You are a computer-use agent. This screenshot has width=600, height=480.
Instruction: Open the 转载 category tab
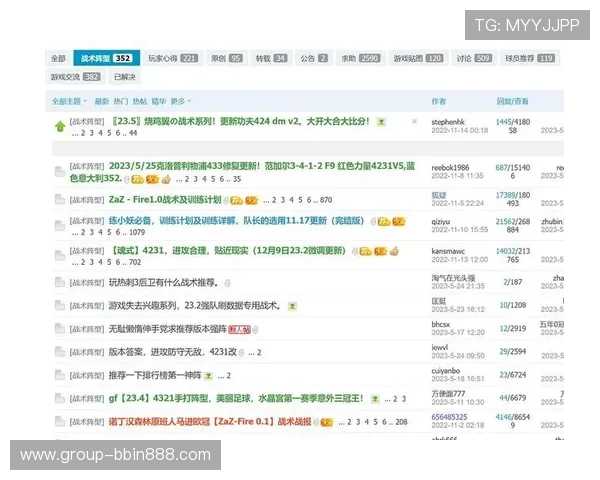pos(271,58)
